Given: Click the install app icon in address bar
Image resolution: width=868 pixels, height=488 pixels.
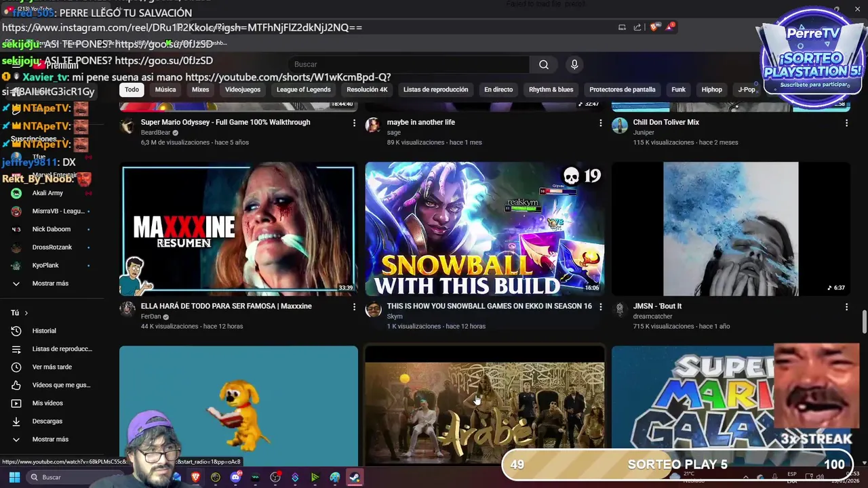Looking at the screenshot, I should click(622, 27).
